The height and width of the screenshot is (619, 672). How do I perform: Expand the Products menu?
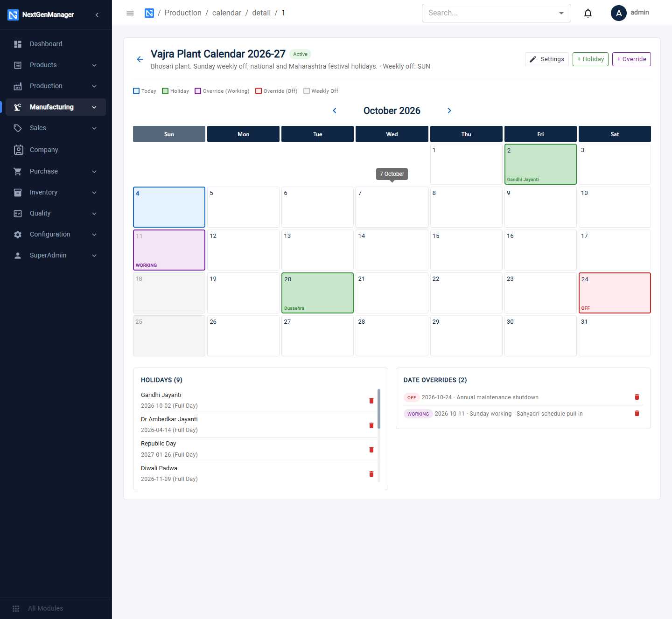56,65
